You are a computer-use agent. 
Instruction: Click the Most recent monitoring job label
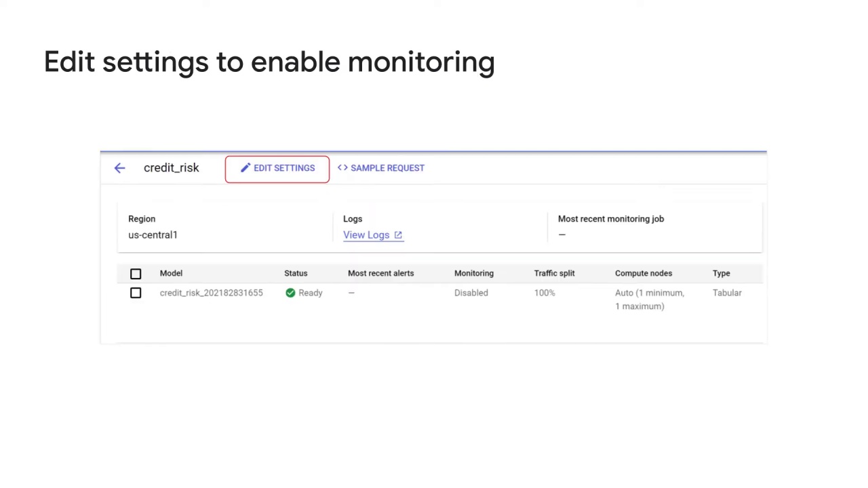pos(611,219)
